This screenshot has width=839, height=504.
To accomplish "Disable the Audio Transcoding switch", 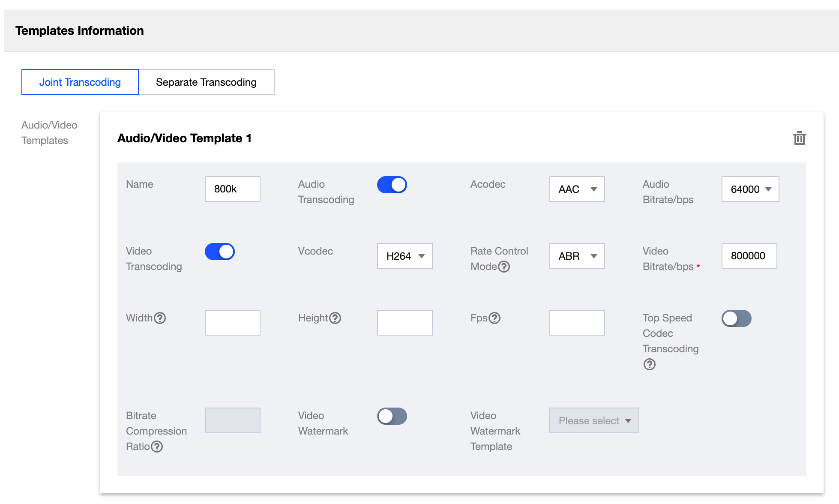I will tap(392, 185).
